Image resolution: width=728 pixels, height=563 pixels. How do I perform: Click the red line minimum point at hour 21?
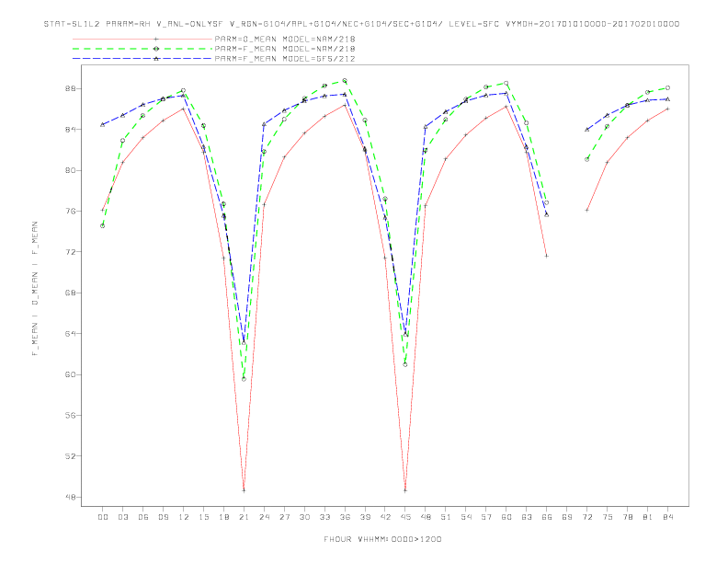(244, 490)
